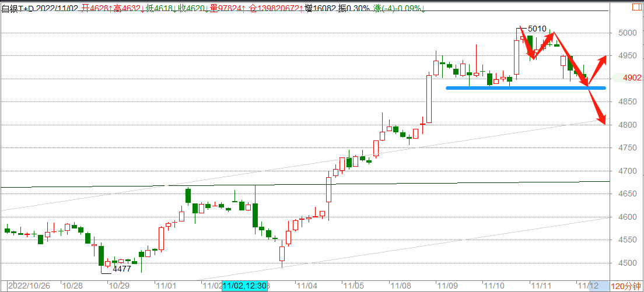Image resolution: width=644 pixels, height=292 pixels.
Task: Click the closing price 收4620 value
Action: [x=194, y=8]
